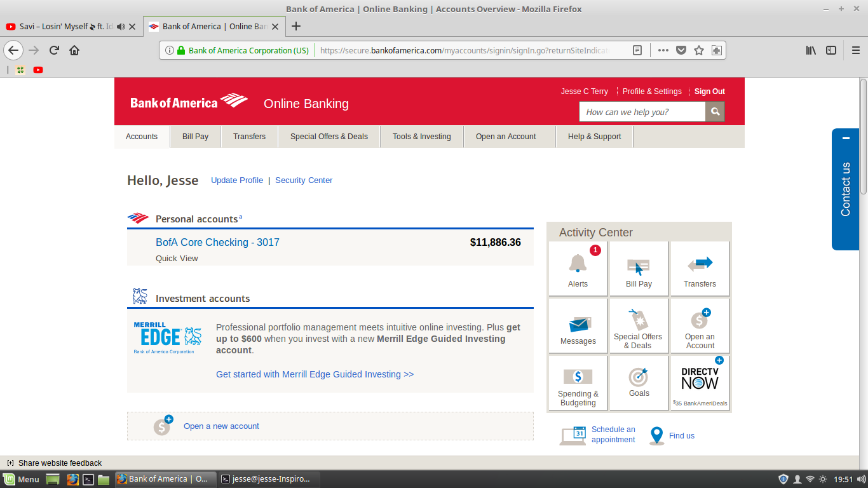The height and width of the screenshot is (488, 868).
Task: Open the Messages envelope tile
Action: (577, 325)
